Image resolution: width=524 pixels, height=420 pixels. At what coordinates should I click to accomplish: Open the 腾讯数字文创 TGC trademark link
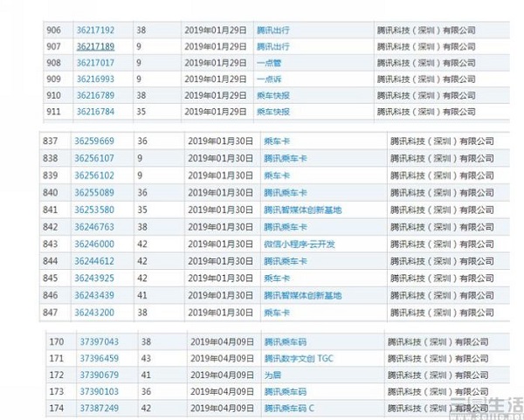[297, 357]
